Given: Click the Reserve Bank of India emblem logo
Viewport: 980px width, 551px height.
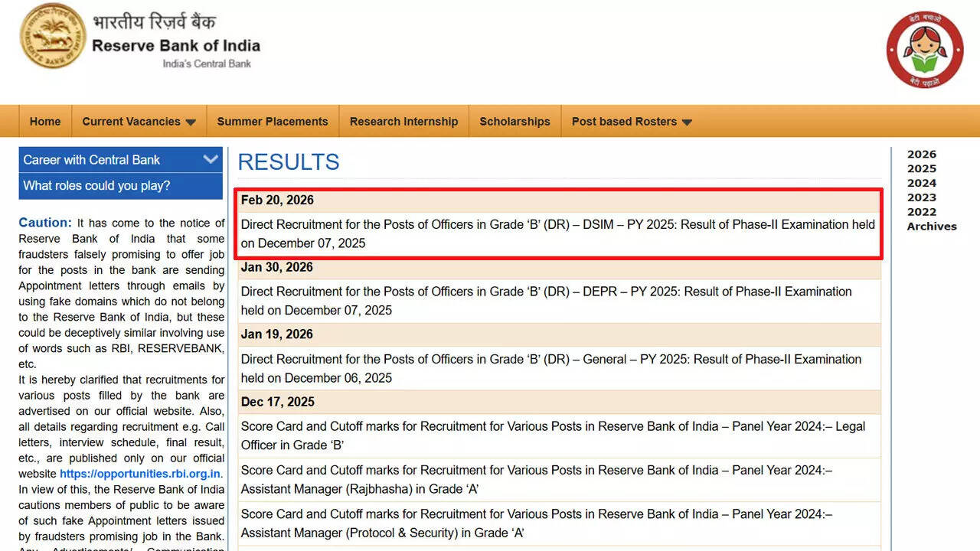Looking at the screenshot, I should [52, 36].
